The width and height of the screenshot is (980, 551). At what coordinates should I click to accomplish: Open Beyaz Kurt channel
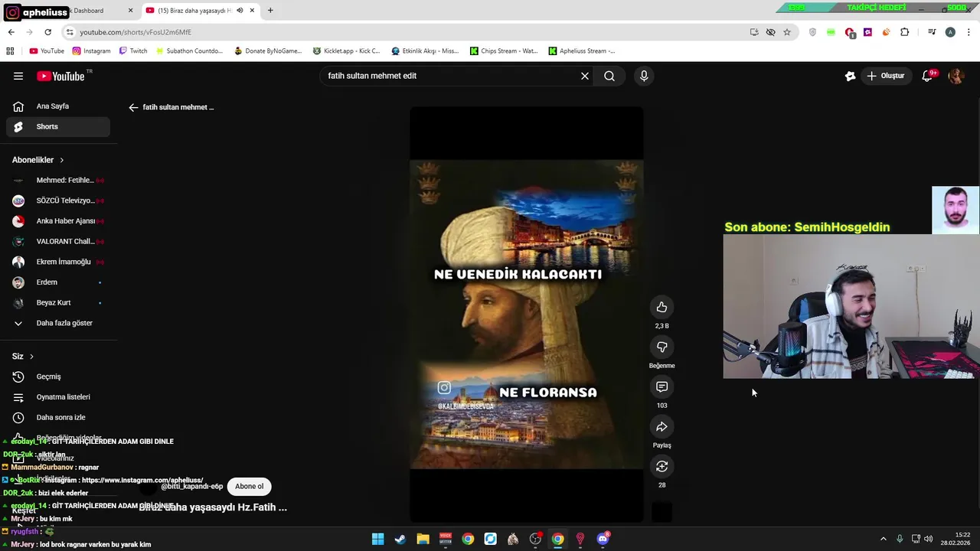pos(58,302)
